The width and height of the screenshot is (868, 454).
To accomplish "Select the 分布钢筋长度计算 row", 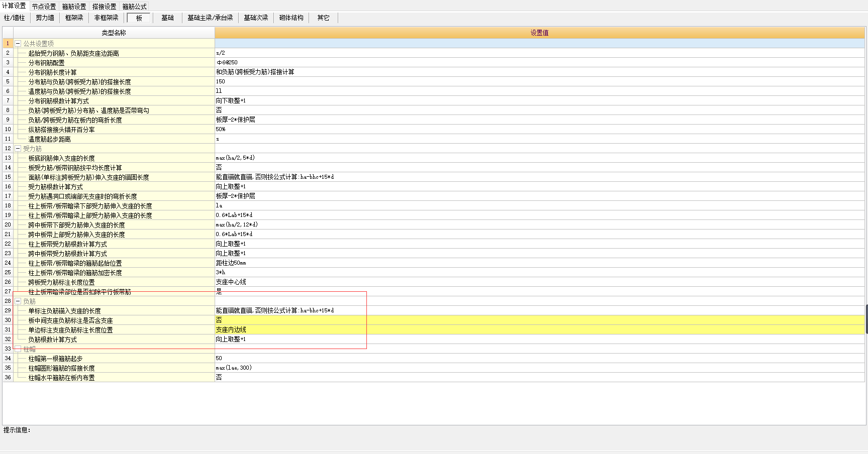I will (x=114, y=72).
